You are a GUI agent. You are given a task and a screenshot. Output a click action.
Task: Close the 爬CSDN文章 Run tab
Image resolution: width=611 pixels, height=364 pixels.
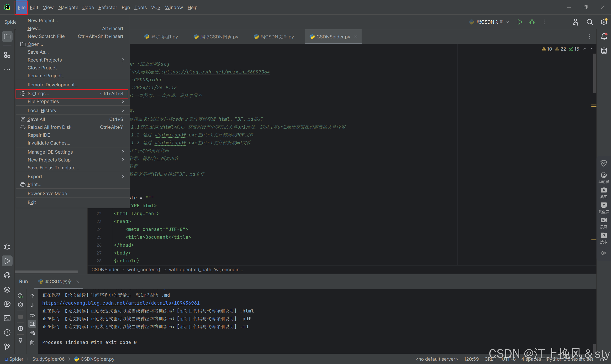point(78,281)
